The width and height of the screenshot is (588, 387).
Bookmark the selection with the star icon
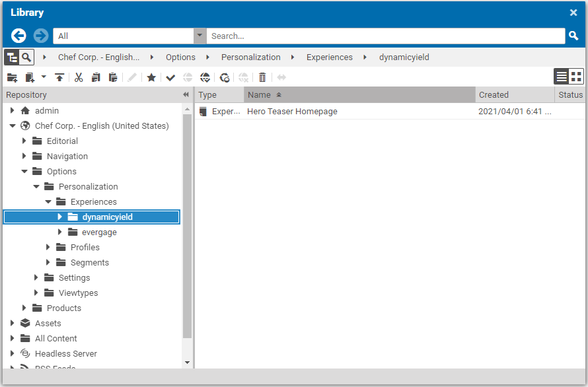151,77
